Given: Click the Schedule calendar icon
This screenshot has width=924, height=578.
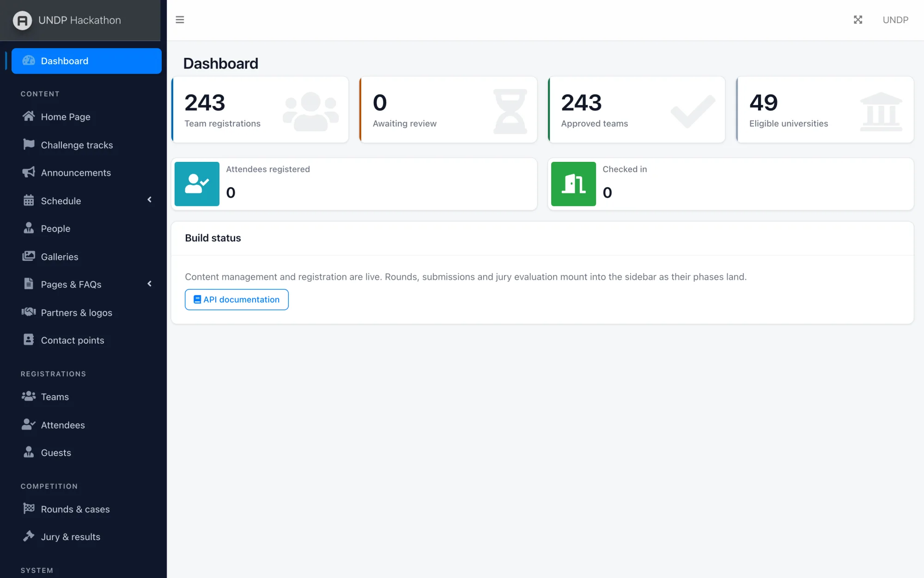Looking at the screenshot, I should pos(29,200).
